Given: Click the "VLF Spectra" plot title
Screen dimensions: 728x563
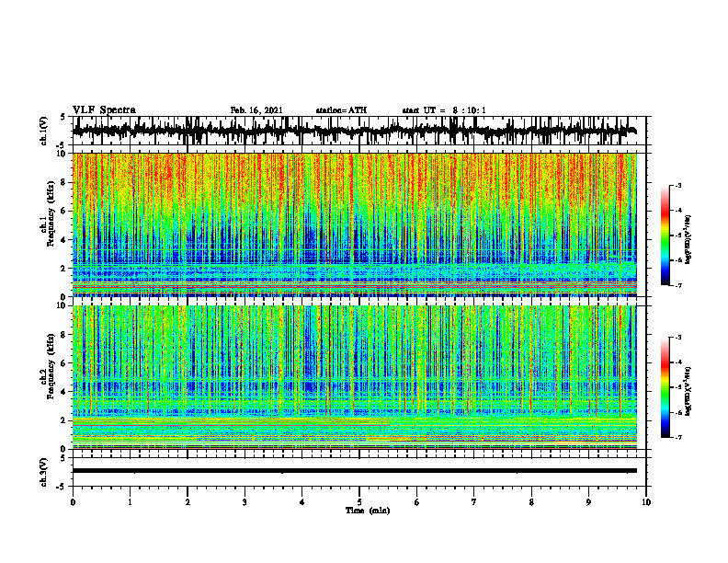Looking at the screenshot, I should pyautogui.click(x=104, y=110).
